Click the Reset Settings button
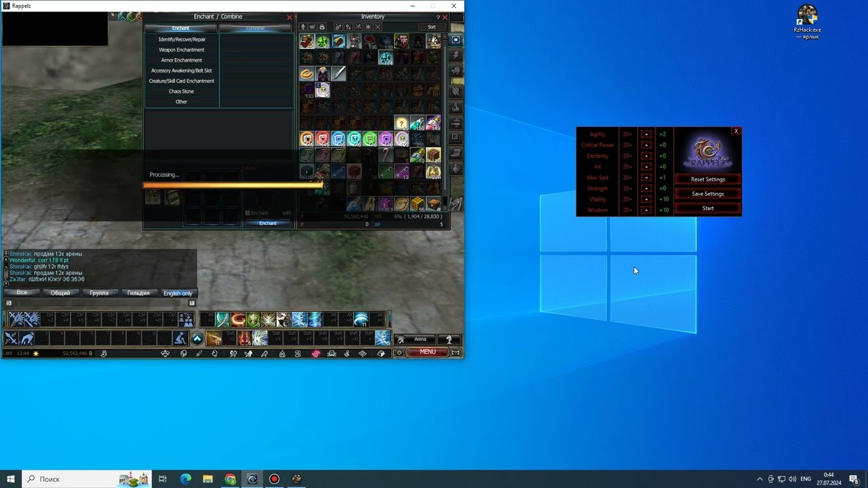This screenshot has height=488, width=868. coord(708,180)
